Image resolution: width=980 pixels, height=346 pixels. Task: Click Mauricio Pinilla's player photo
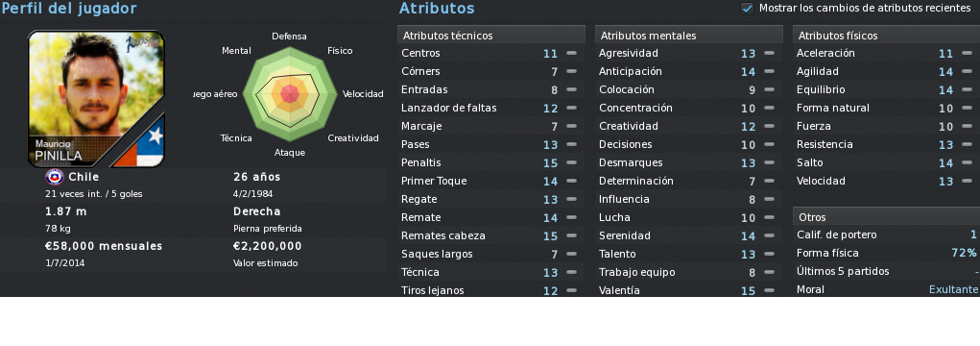[x=96, y=99]
